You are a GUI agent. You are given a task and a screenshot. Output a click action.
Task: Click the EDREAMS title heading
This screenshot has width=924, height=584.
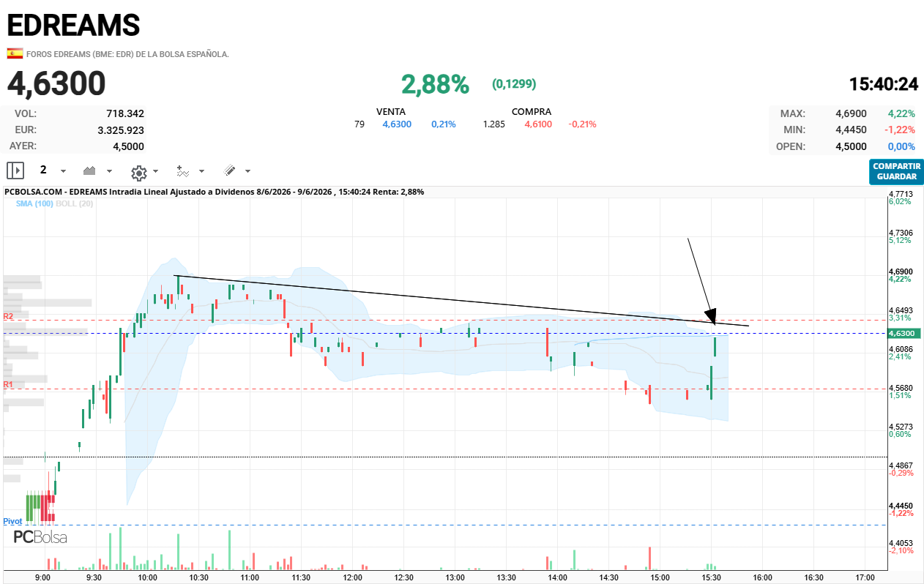coord(73,25)
